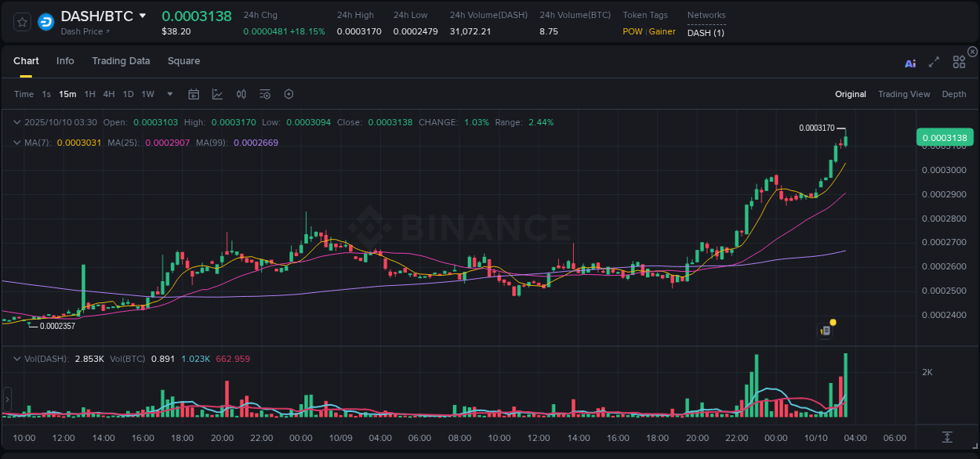Switch to Trading View mode
980x459 pixels.
pos(904,94)
